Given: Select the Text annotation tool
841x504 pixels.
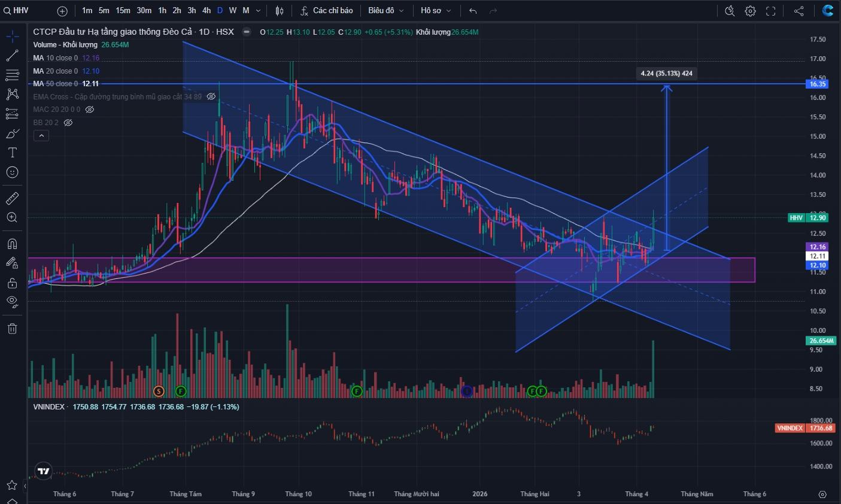Looking at the screenshot, I should pyautogui.click(x=12, y=153).
